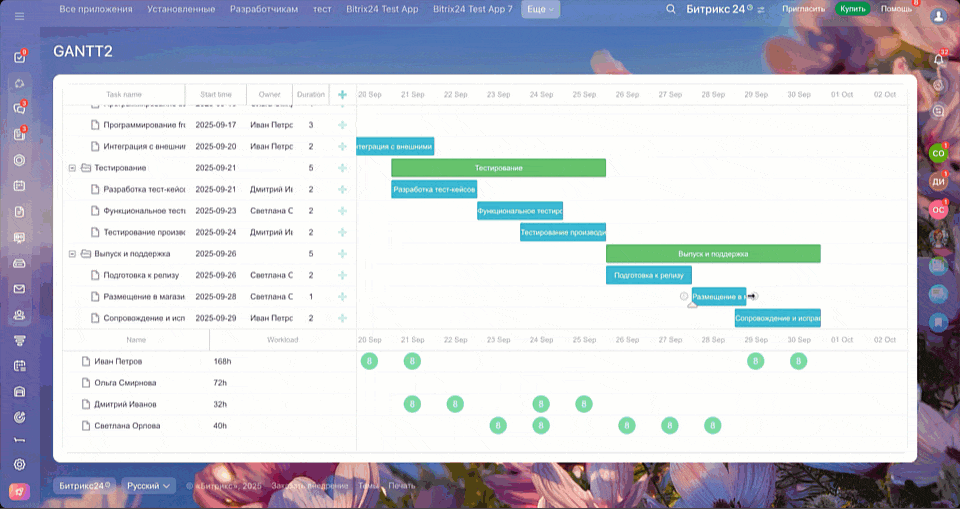Click the Пригласить button
The width and height of the screenshot is (960, 509).
804,9
